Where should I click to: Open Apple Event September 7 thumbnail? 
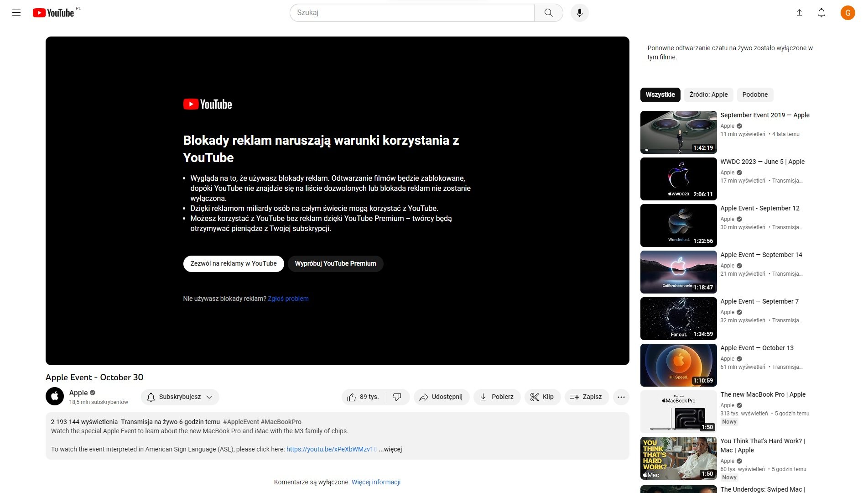pos(678,319)
